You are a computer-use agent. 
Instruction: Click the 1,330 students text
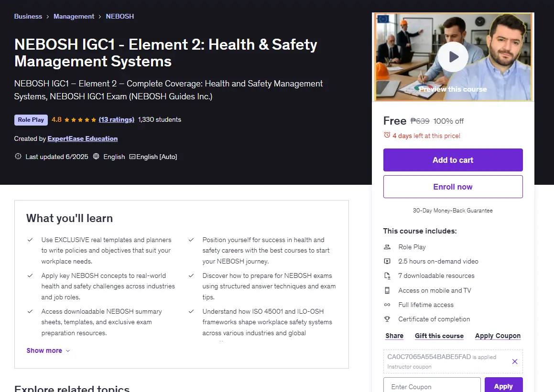point(159,120)
